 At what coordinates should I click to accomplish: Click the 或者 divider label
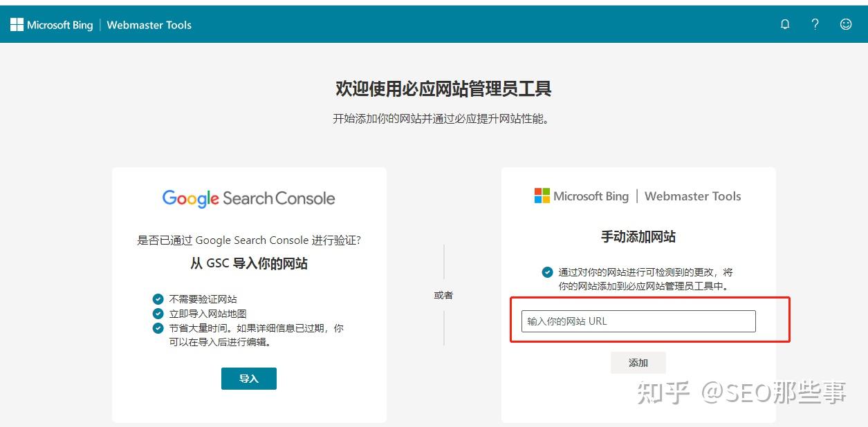coord(443,295)
